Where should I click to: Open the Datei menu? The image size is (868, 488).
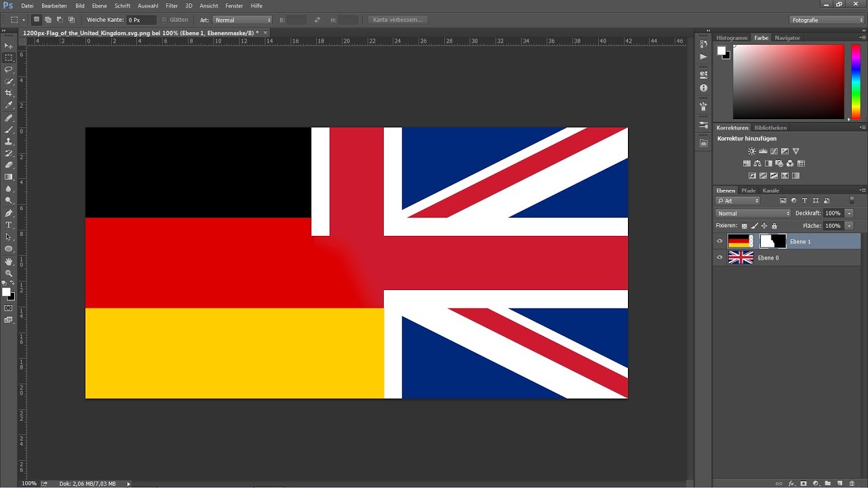click(x=27, y=5)
